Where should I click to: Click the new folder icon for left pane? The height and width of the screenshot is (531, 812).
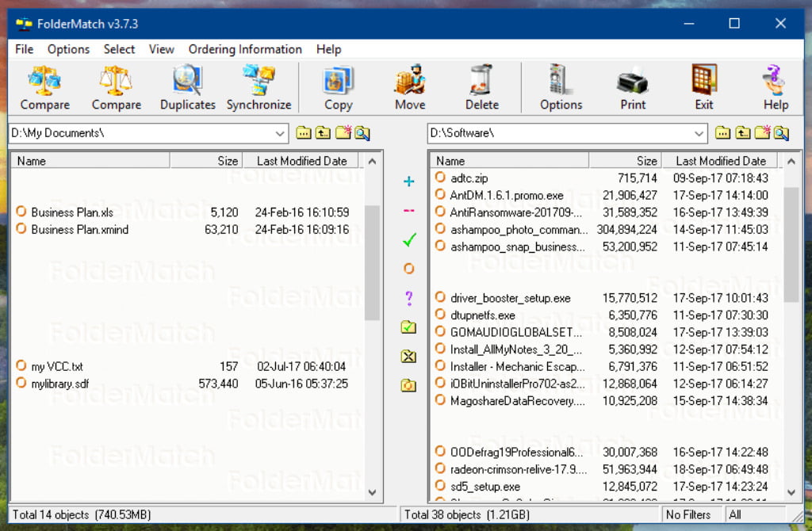[343, 133]
